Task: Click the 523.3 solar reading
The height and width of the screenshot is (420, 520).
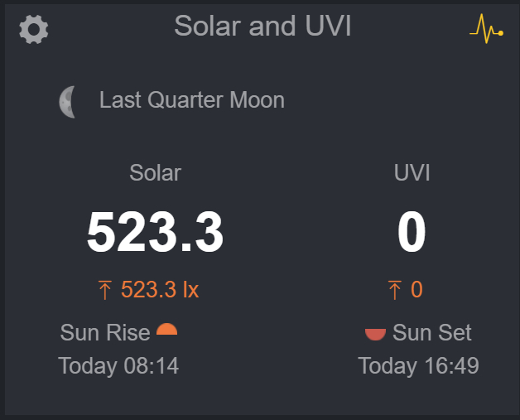Action: click(x=155, y=232)
